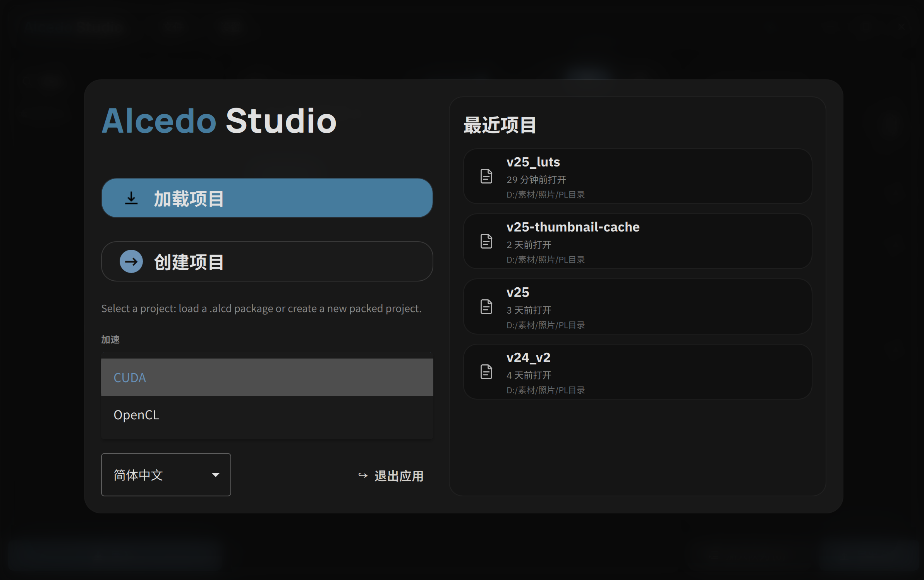Click the 2 天前打开 timestamp

529,245
